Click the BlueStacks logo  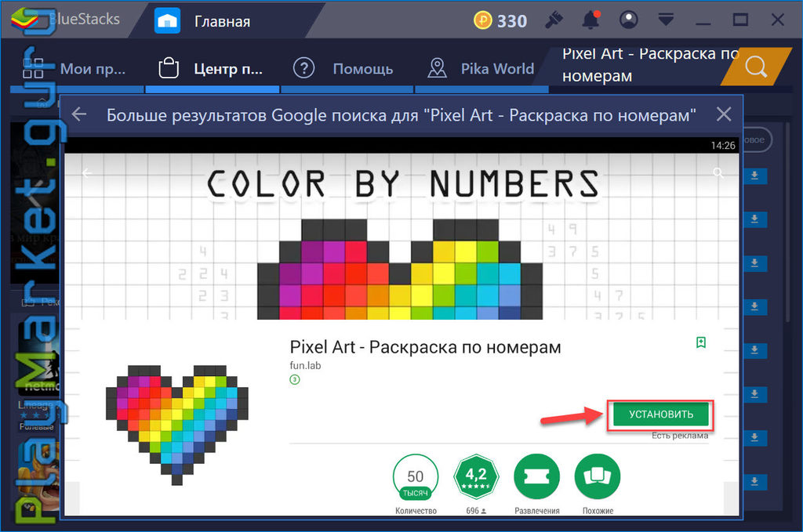coord(24,20)
